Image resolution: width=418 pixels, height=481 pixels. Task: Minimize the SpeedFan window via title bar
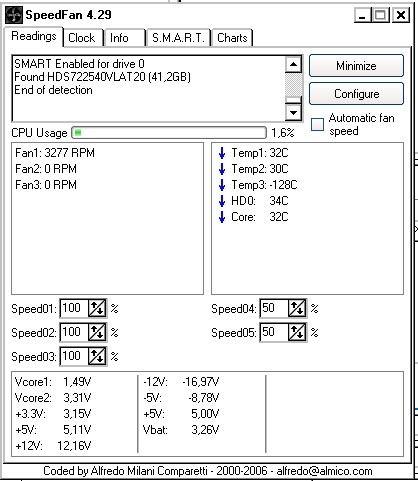[x=362, y=15]
